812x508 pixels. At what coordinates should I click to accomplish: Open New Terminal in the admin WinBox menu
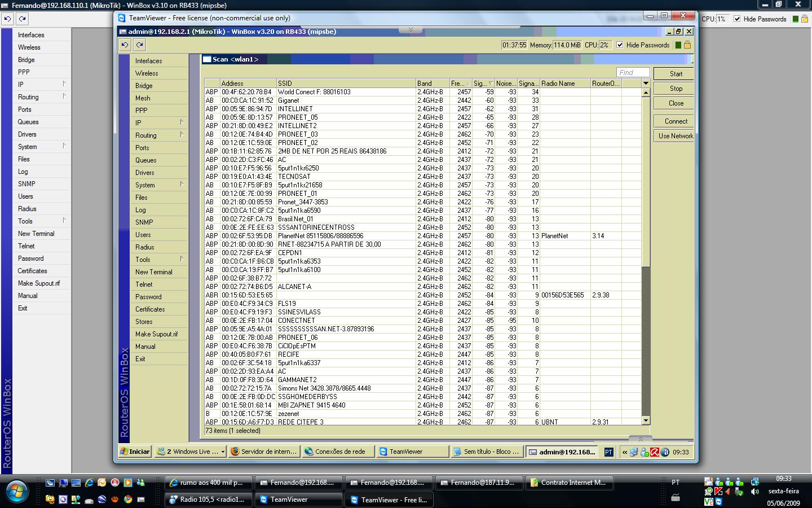click(160, 272)
